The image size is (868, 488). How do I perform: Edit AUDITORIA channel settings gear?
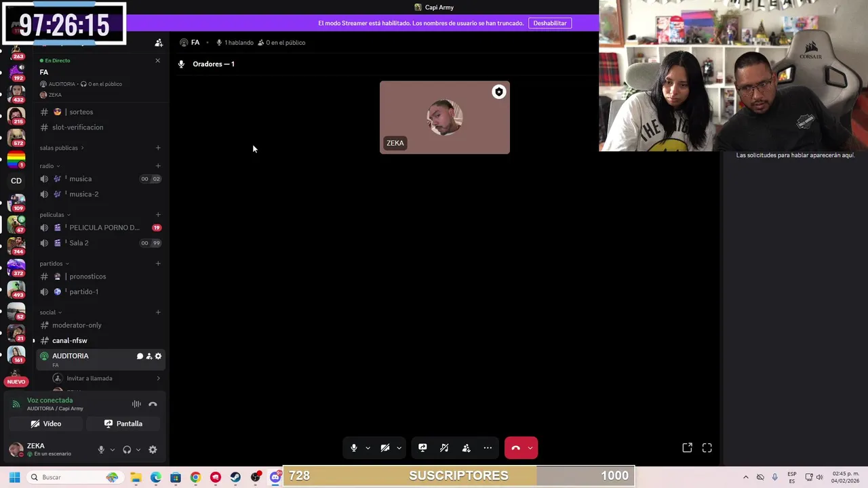(x=158, y=356)
